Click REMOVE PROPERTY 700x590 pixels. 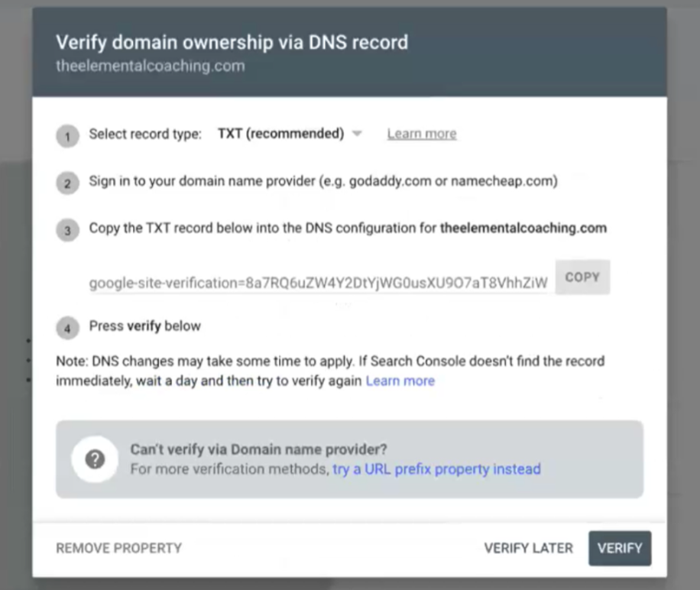pyautogui.click(x=118, y=548)
